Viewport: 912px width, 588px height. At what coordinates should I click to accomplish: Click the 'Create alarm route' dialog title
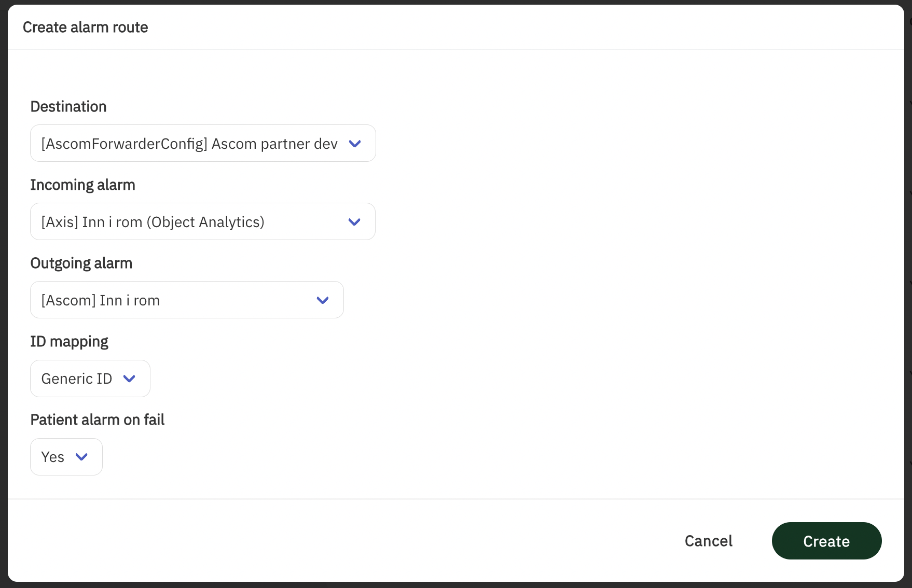86,27
